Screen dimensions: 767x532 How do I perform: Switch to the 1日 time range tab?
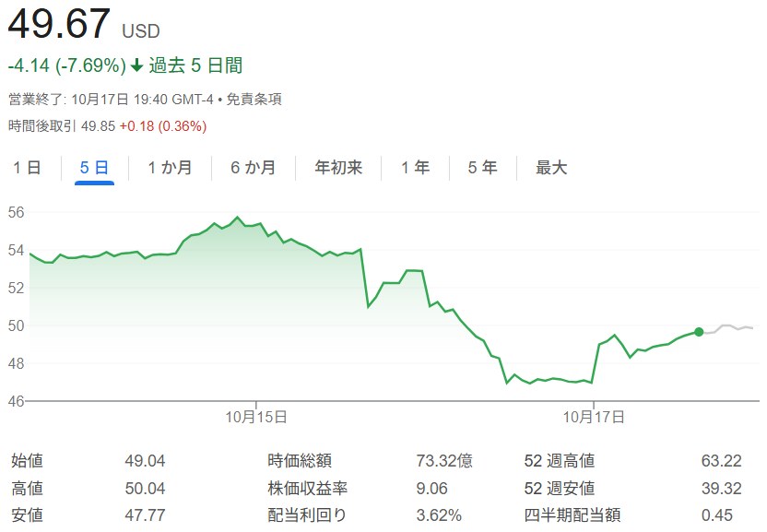27,168
